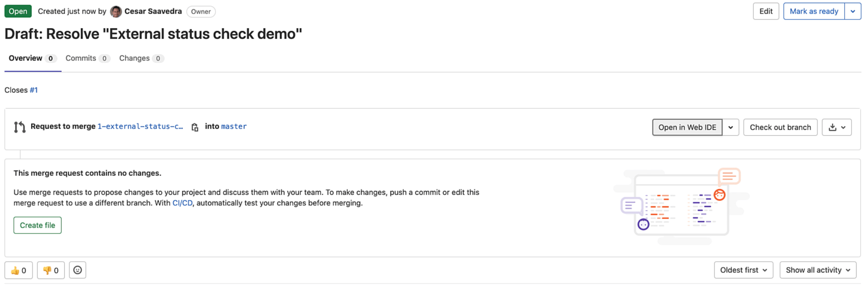
Task: Click Cesar Saavedra's avatar image
Action: 116,11
